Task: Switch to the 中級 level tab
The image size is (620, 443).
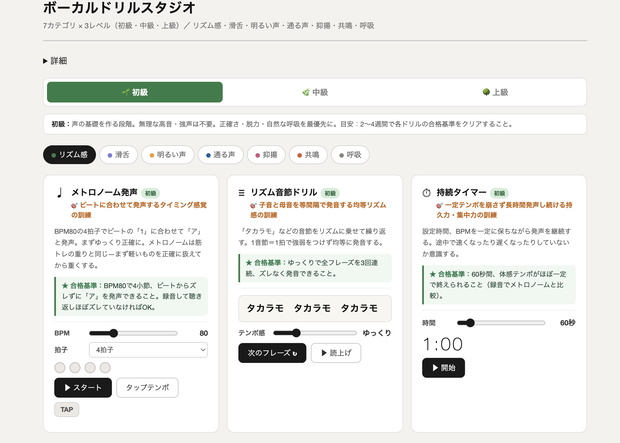Action: pos(315,92)
